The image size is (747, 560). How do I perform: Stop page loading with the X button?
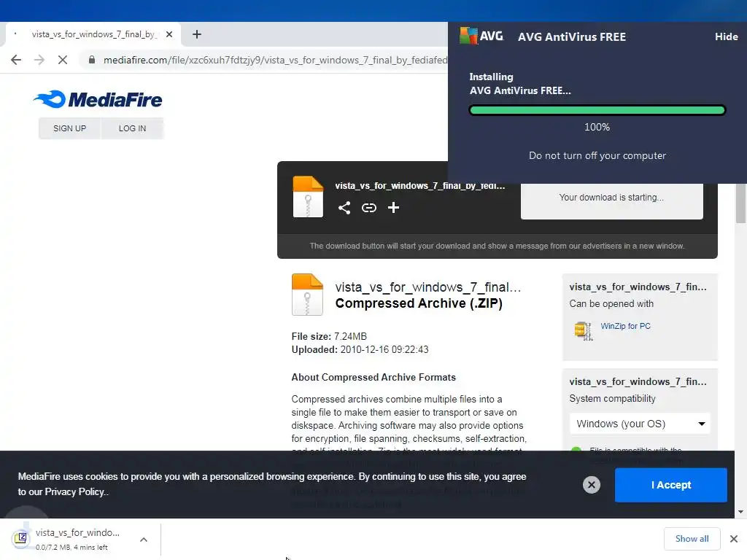63,60
